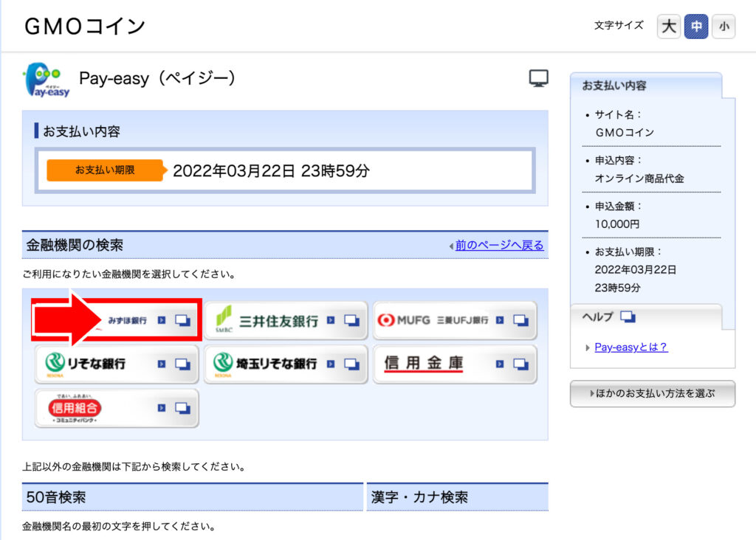
Task: Click the MUFG red circle logo
Action: [386, 320]
